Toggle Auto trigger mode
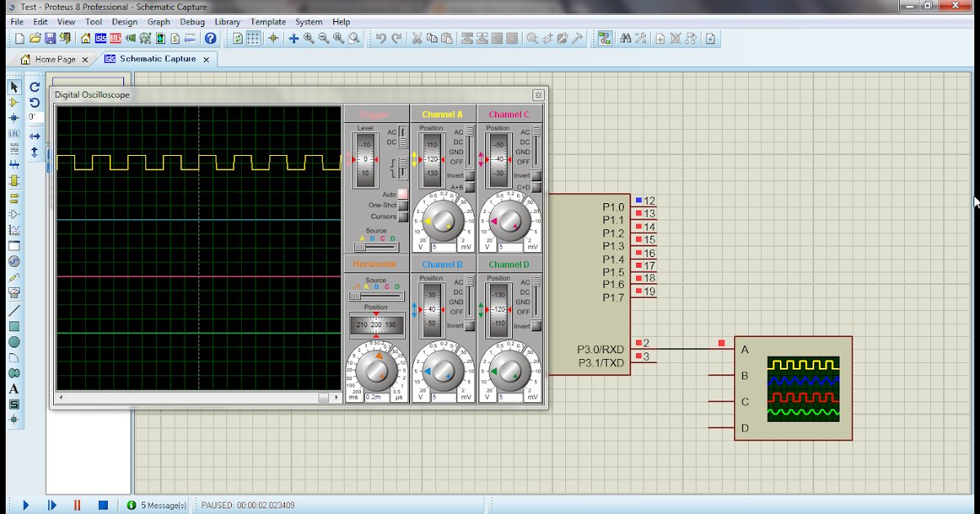This screenshot has height=514, width=980. tap(401, 193)
